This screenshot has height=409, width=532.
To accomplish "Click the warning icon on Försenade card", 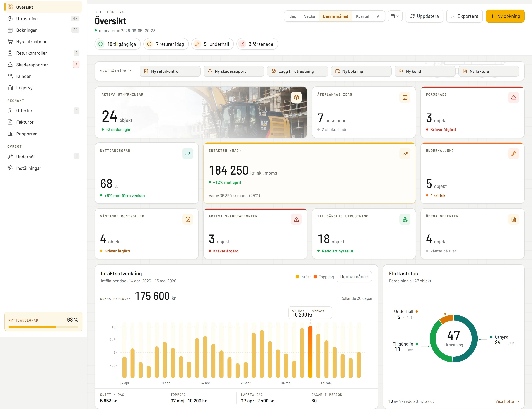I will (514, 97).
